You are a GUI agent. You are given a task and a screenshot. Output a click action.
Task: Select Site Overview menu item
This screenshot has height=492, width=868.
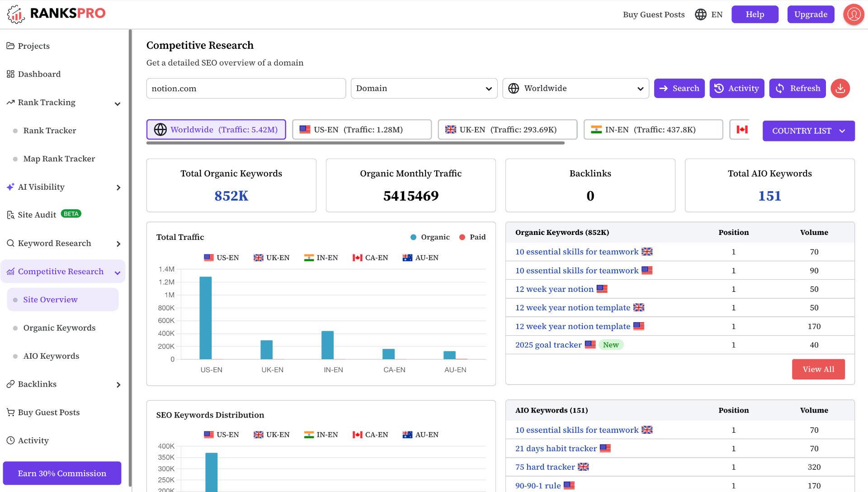[x=63, y=300]
